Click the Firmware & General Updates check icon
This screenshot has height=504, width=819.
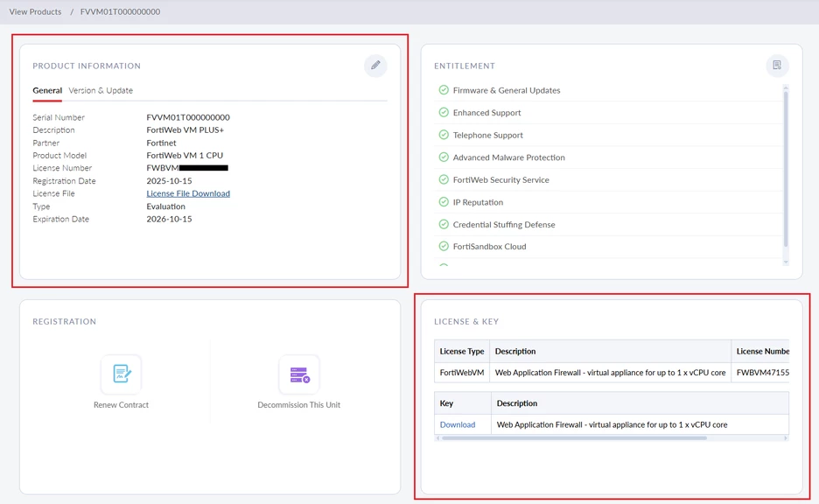pyautogui.click(x=444, y=90)
